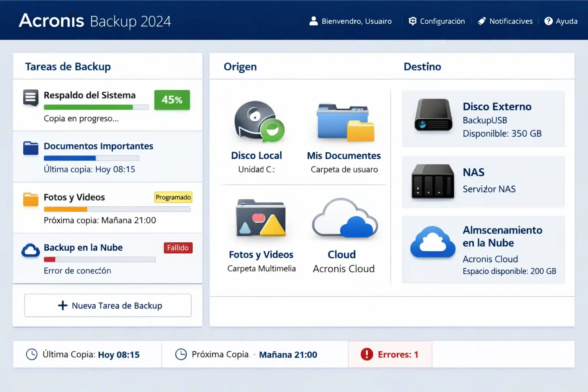Open Notificacives from the top bar
Screen dimensions: 588x392
click(505, 21)
